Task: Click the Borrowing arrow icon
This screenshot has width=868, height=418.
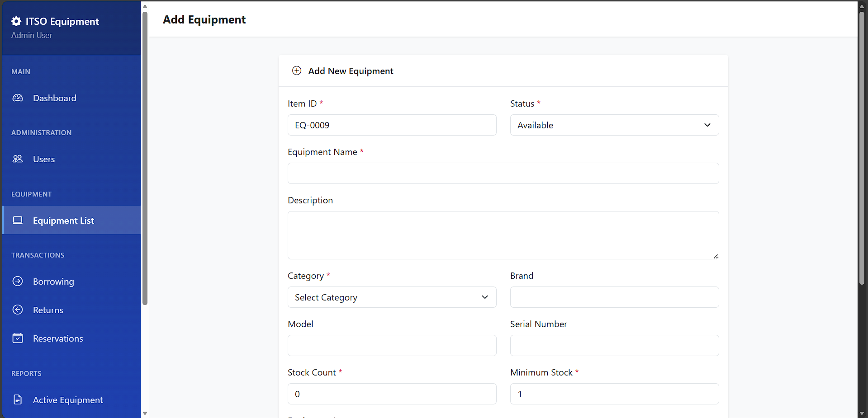Action: 18,282
